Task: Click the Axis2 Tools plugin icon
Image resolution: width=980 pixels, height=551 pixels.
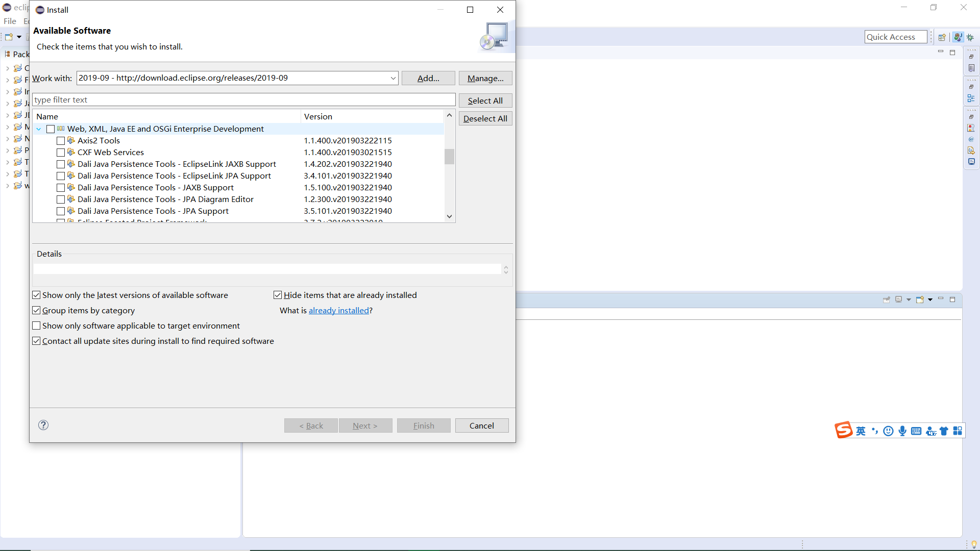Action: coord(71,140)
